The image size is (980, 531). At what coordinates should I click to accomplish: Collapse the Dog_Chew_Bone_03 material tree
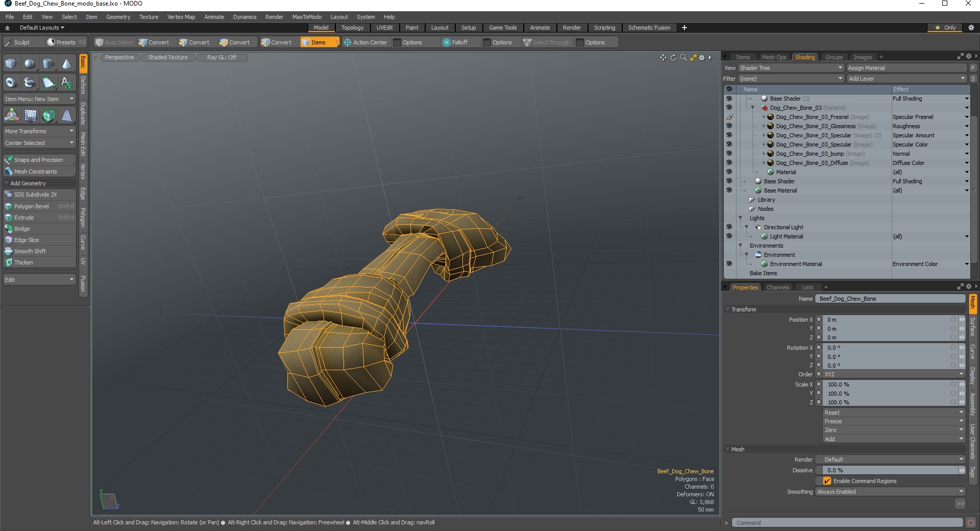click(x=752, y=108)
